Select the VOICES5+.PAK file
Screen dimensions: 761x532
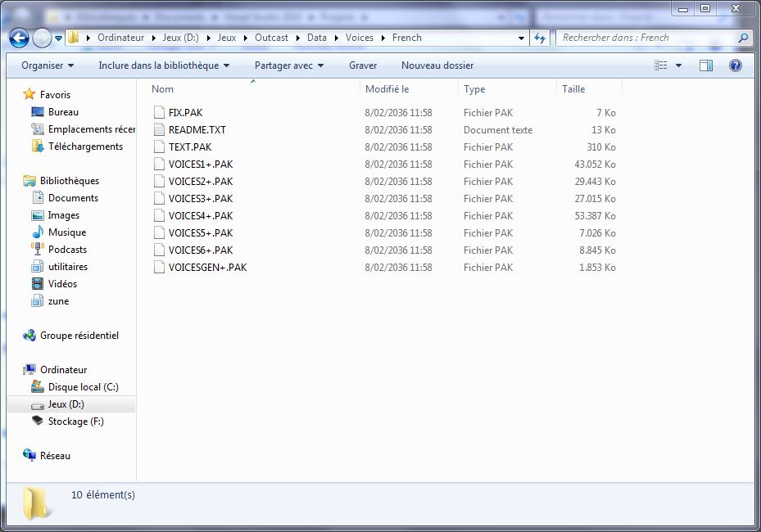[x=201, y=233]
